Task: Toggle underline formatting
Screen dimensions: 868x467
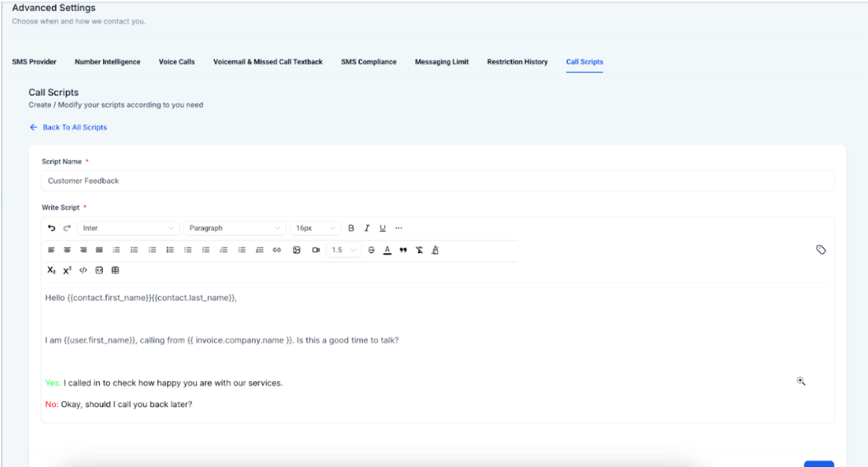Action: [382, 228]
